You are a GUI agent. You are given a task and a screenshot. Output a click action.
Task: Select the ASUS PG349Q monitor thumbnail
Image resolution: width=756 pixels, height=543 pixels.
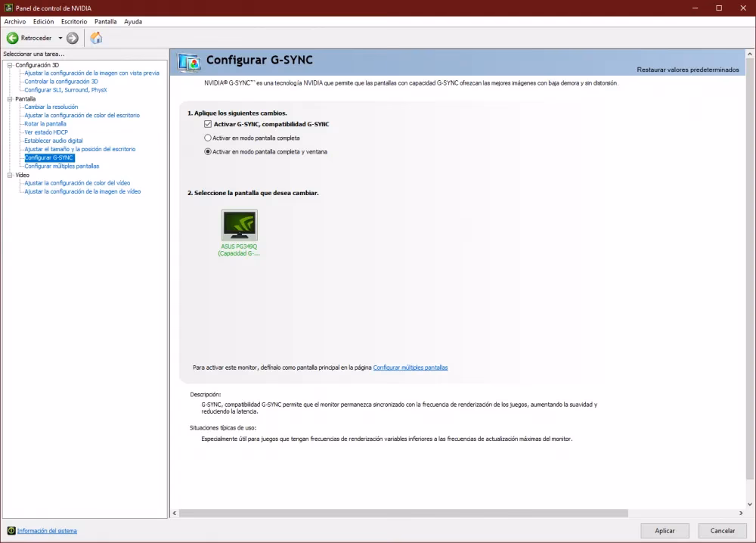(239, 225)
